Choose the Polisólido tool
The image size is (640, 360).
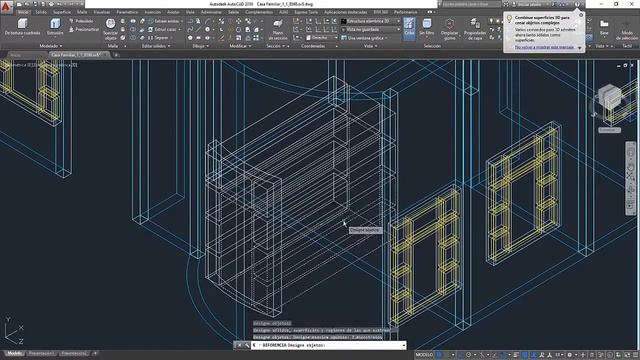click(x=82, y=21)
